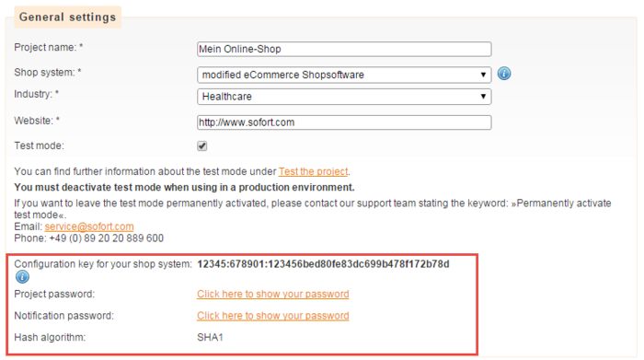Click bold deactivate test mode warning
This screenshot has width=644, height=360.
point(184,188)
